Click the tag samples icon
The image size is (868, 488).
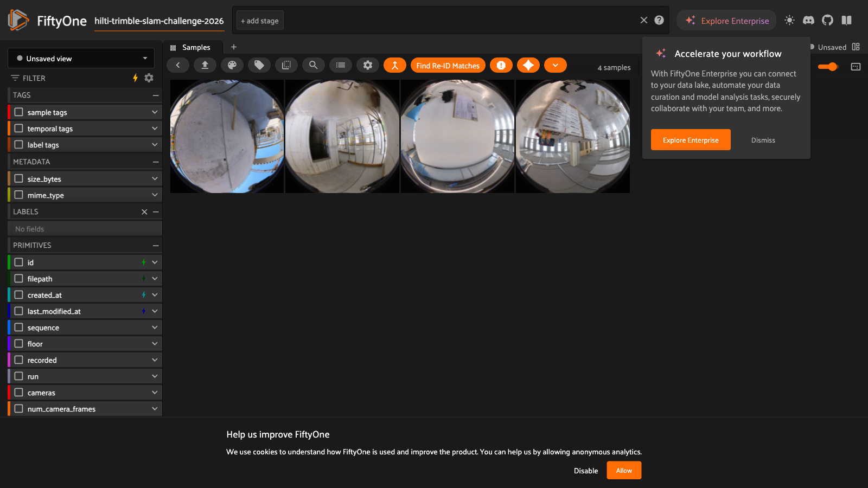(x=259, y=65)
